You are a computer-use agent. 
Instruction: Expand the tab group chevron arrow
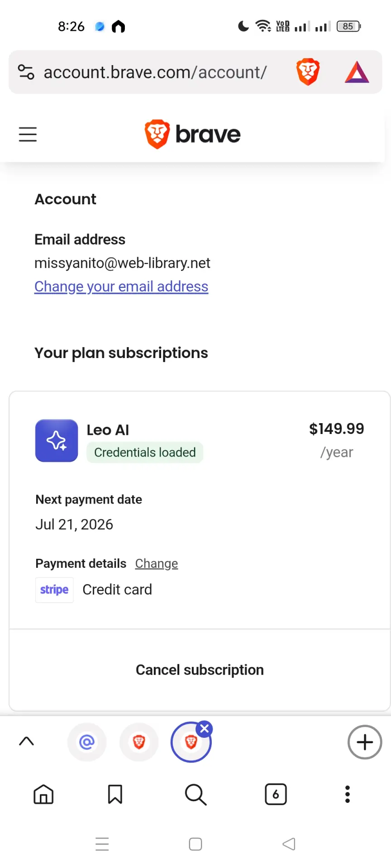click(27, 741)
